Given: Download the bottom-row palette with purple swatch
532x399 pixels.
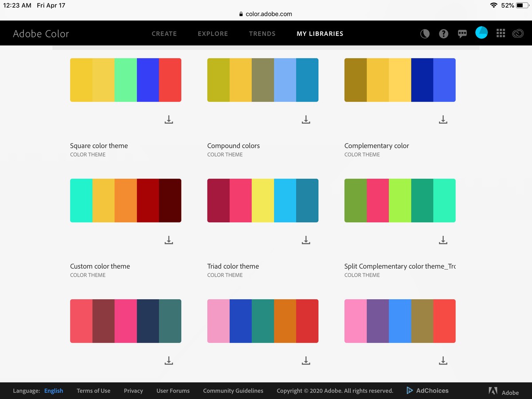Looking at the screenshot, I should (x=443, y=360).
